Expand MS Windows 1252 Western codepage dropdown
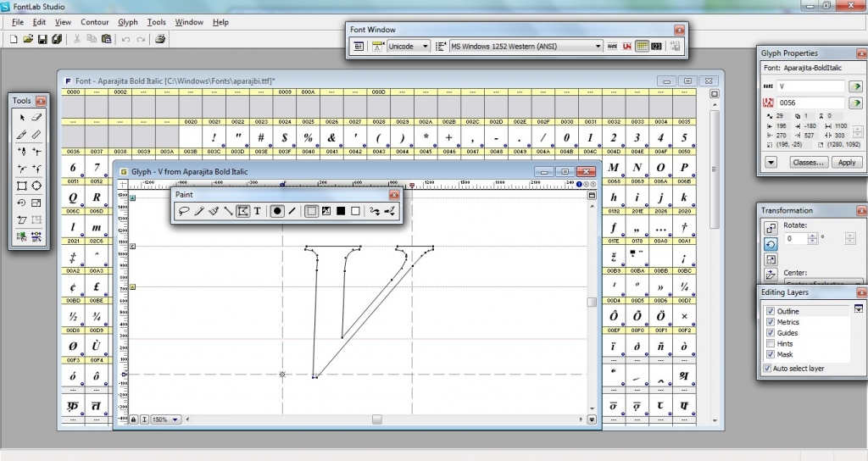Screen dimensions: 868x461 click(x=598, y=46)
